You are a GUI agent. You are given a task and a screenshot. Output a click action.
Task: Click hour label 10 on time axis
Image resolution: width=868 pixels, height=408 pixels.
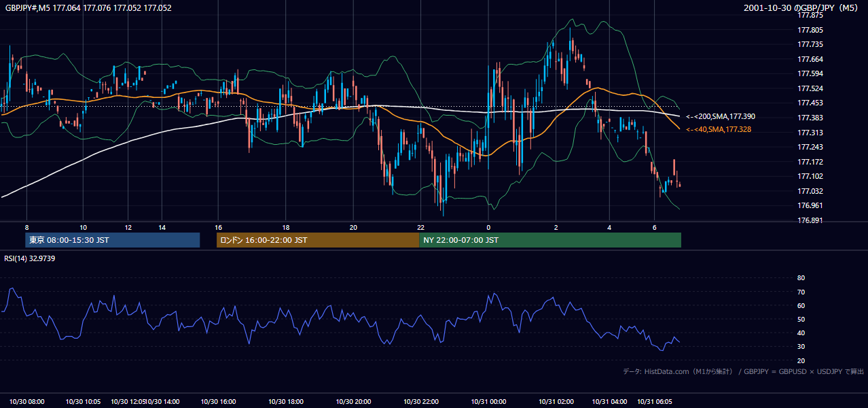click(x=83, y=228)
